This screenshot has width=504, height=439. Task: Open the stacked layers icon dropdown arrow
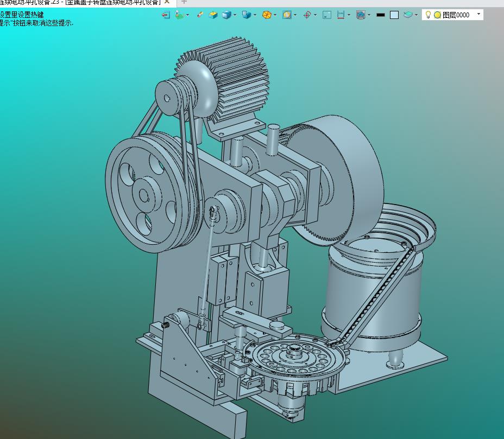tap(417, 15)
